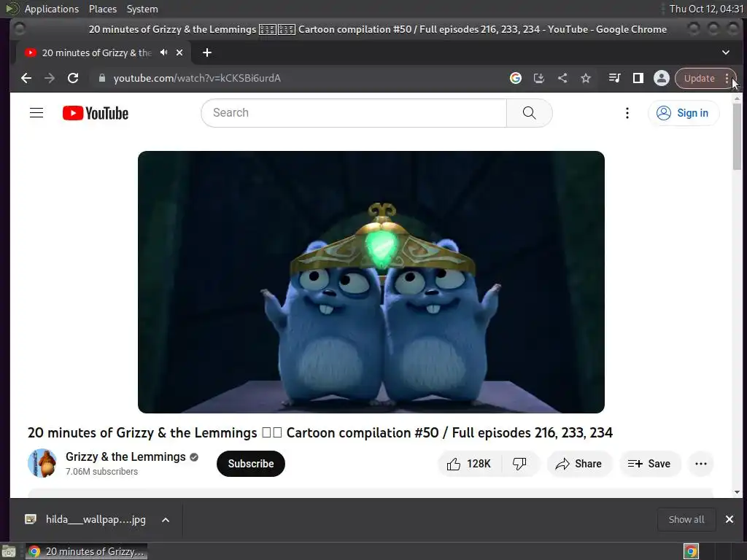Reload the YouTube page
The image size is (747, 560).
click(x=73, y=78)
